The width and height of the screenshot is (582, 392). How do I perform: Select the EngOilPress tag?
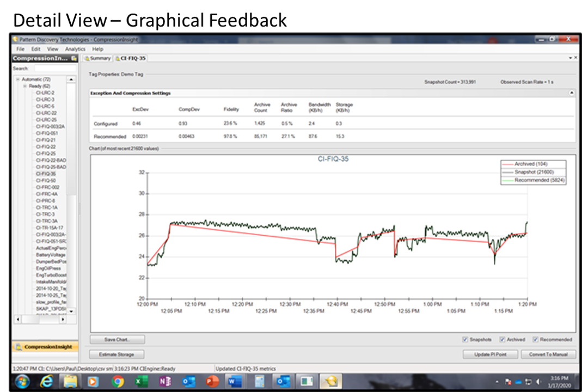click(48, 268)
